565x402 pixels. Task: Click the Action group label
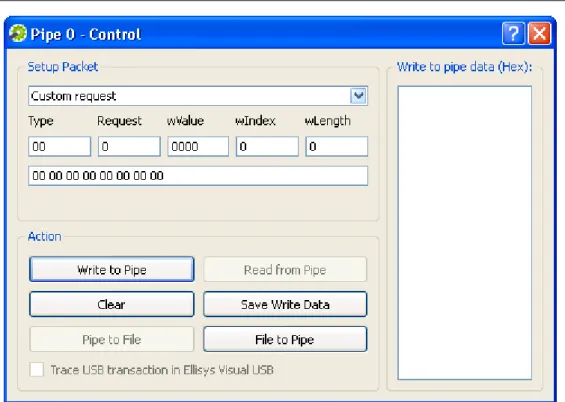(45, 236)
